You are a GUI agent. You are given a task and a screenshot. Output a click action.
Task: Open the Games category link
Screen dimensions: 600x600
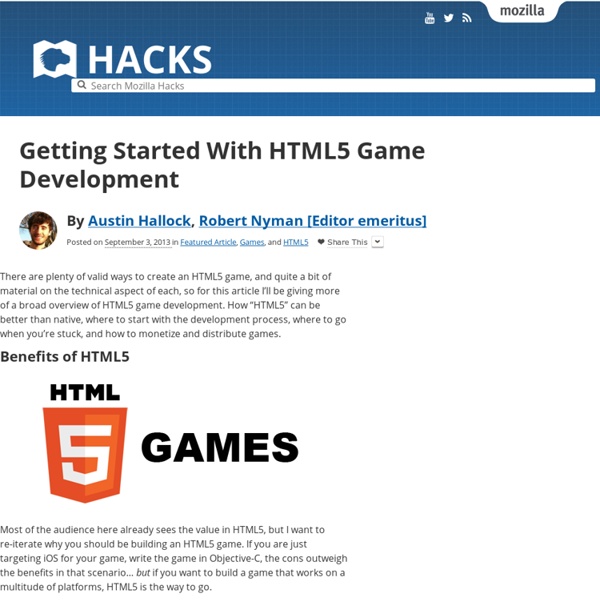click(252, 242)
